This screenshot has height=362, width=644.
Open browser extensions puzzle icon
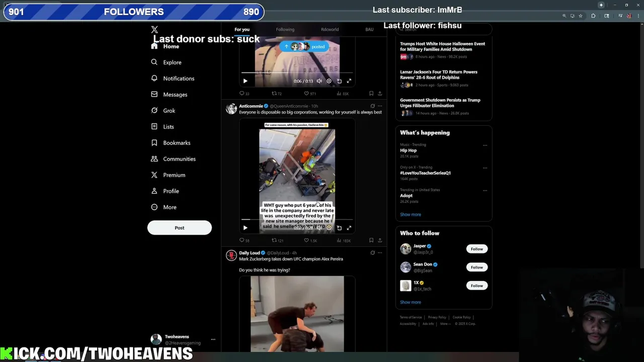pos(593,16)
